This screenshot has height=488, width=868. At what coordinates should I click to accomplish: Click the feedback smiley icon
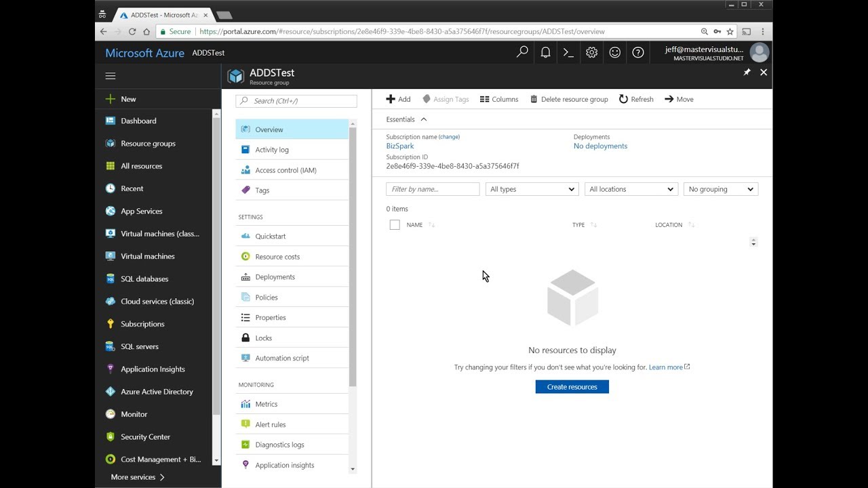(614, 52)
